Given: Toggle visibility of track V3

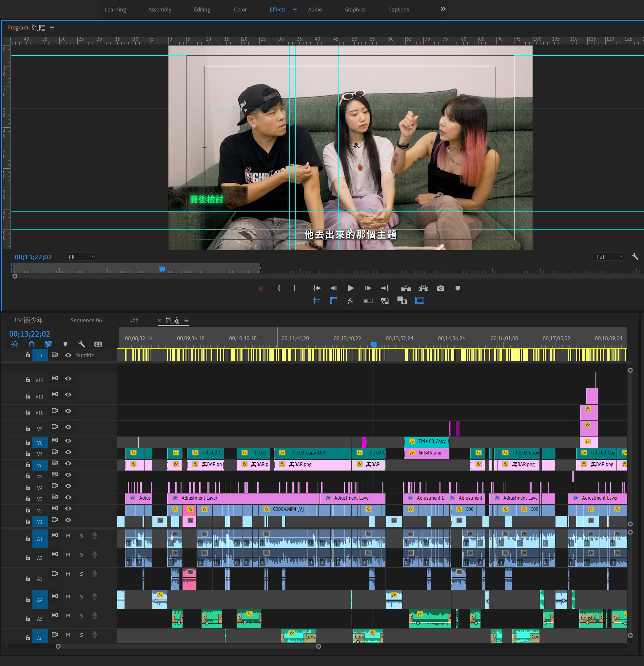Looking at the screenshot, I should tap(68, 497).
